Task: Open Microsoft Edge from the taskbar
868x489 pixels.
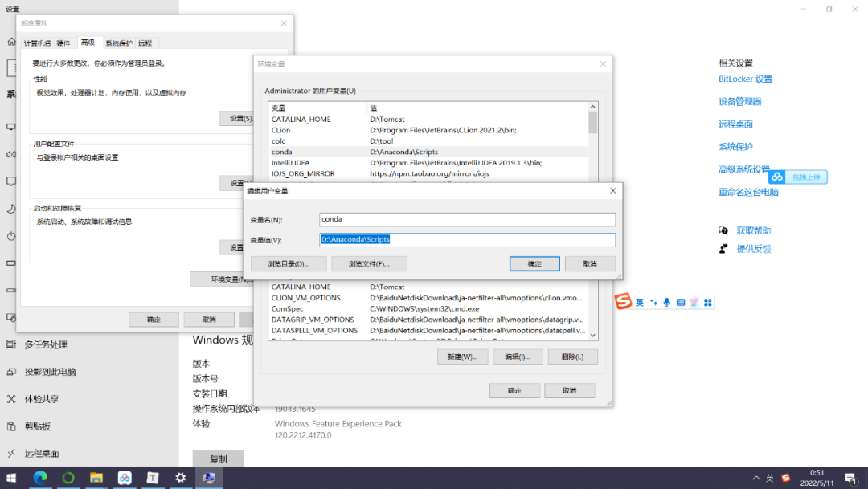Action: tap(40, 478)
